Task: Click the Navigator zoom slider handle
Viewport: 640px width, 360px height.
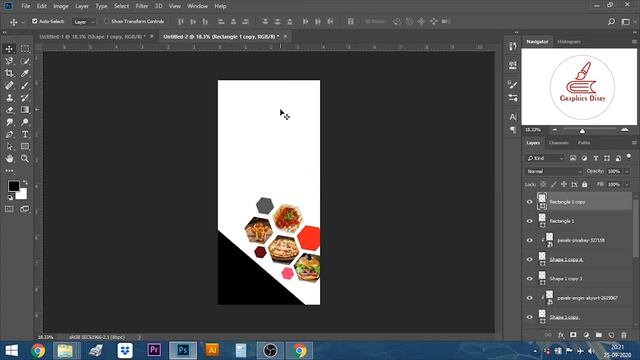Action: [x=582, y=131]
